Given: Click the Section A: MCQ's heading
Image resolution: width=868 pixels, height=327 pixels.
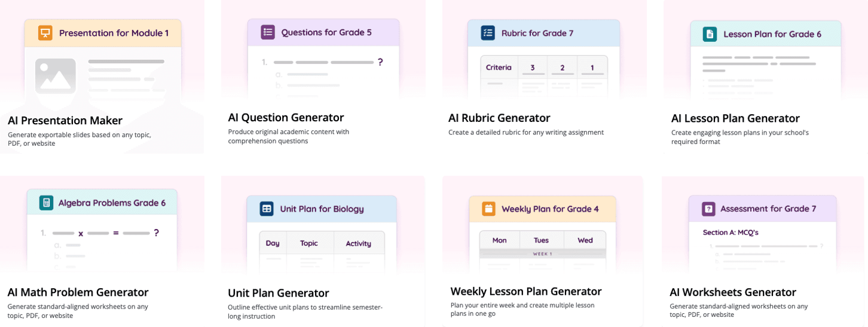Looking at the screenshot, I should [731, 233].
